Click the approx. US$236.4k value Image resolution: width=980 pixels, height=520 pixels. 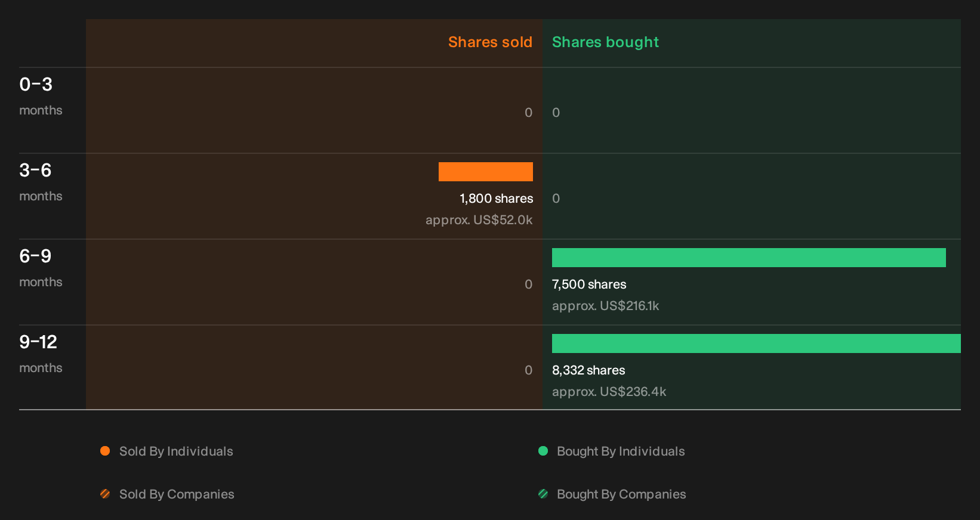pyautogui.click(x=609, y=392)
